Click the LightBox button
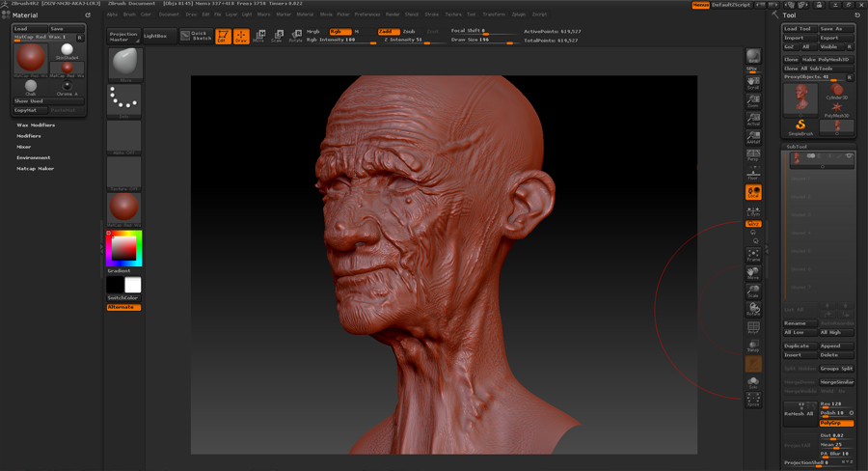 point(159,37)
